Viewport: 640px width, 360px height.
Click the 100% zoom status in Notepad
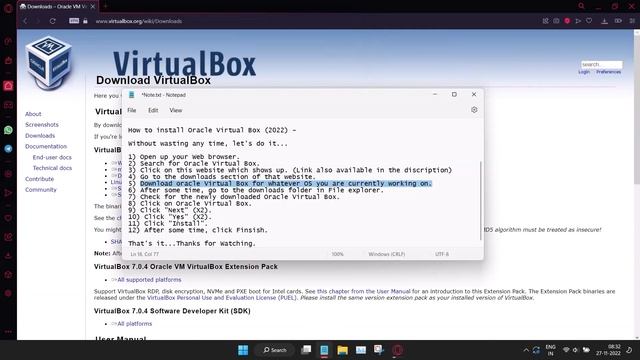(337, 254)
